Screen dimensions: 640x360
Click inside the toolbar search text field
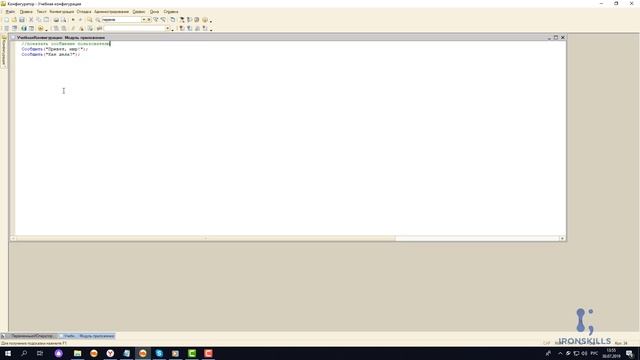click(x=121, y=20)
